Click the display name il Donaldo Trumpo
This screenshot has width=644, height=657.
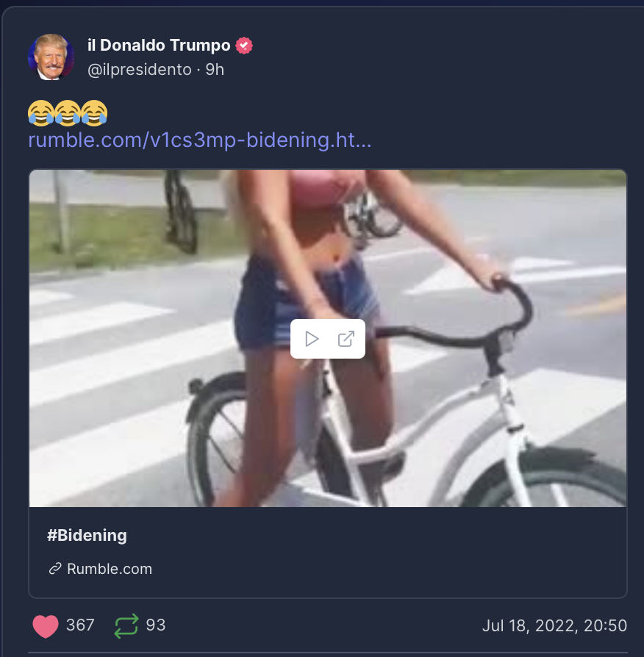point(159,46)
